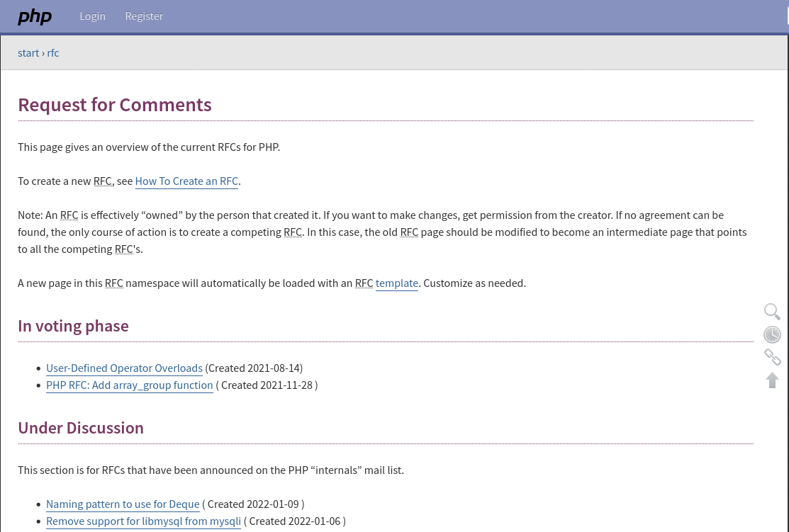Open the page search magnifier icon
The width and height of the screenshot is (789, 532).
pos(772,312)
